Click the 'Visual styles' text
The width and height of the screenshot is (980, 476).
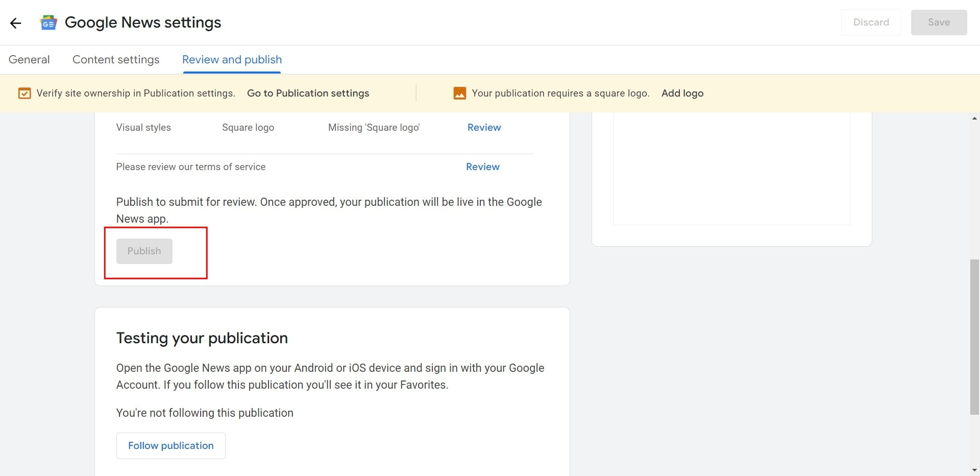pos(143,128)
